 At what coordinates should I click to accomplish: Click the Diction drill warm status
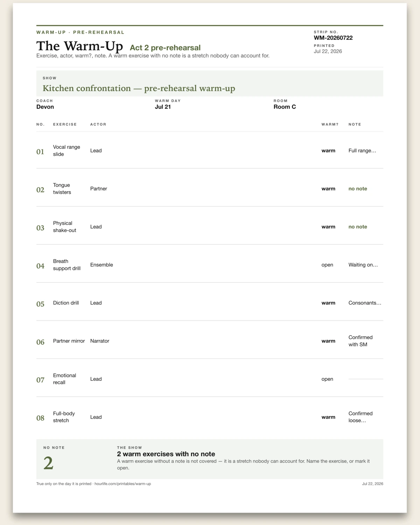click(x=328, y=303)
